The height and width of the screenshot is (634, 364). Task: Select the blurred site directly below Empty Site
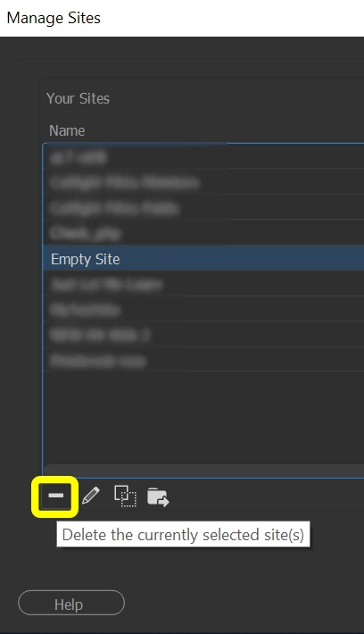click(203, 284)
